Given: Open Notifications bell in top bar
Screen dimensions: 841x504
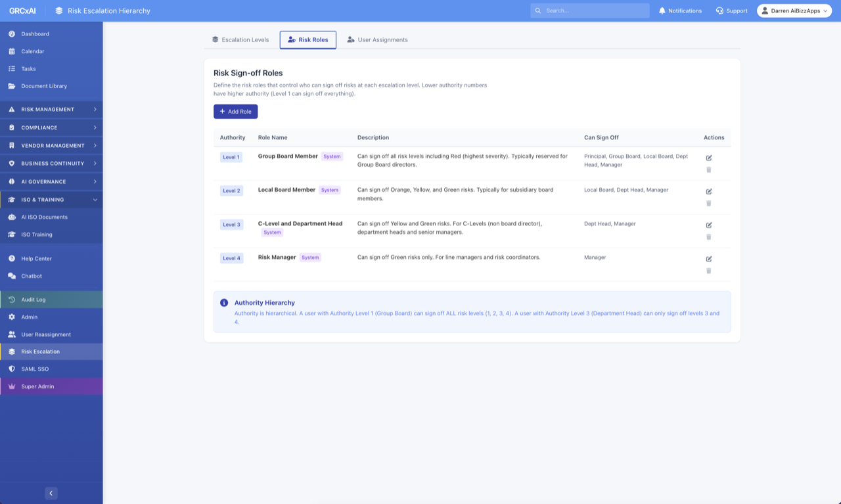Looking at the screenshot, I should click(680, 11).
